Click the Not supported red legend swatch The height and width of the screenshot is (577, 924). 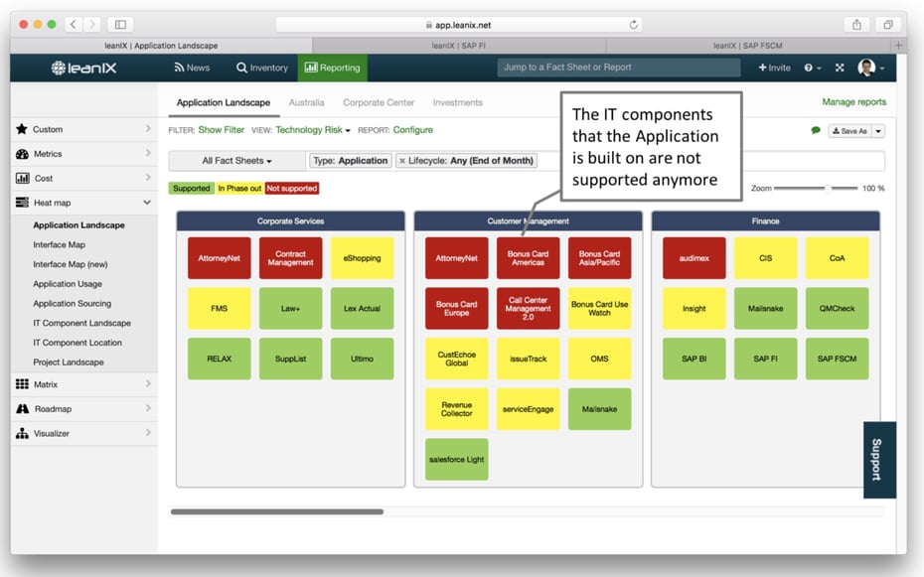[x=292, y=189]
